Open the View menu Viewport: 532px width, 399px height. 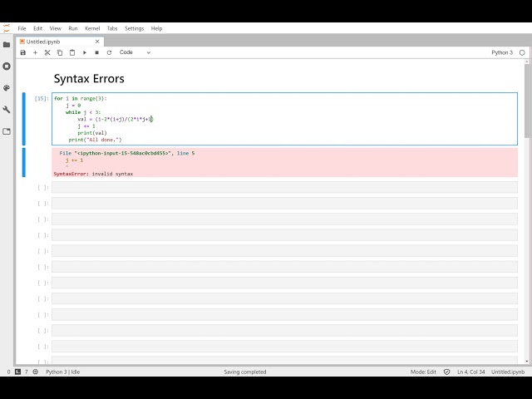coord(56,28)
